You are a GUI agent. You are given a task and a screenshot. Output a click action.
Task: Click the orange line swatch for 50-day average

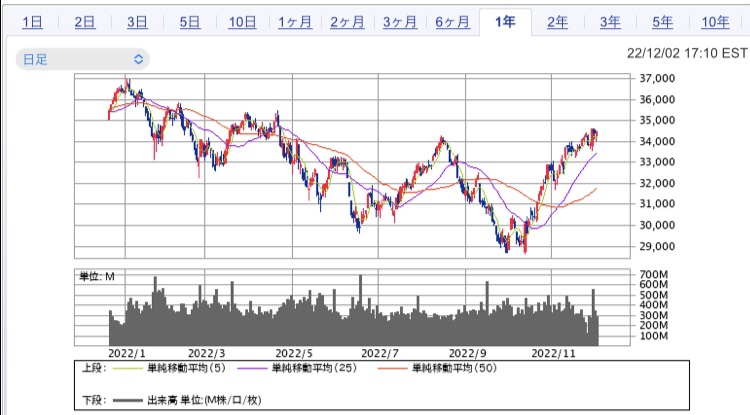click(392, 369)
